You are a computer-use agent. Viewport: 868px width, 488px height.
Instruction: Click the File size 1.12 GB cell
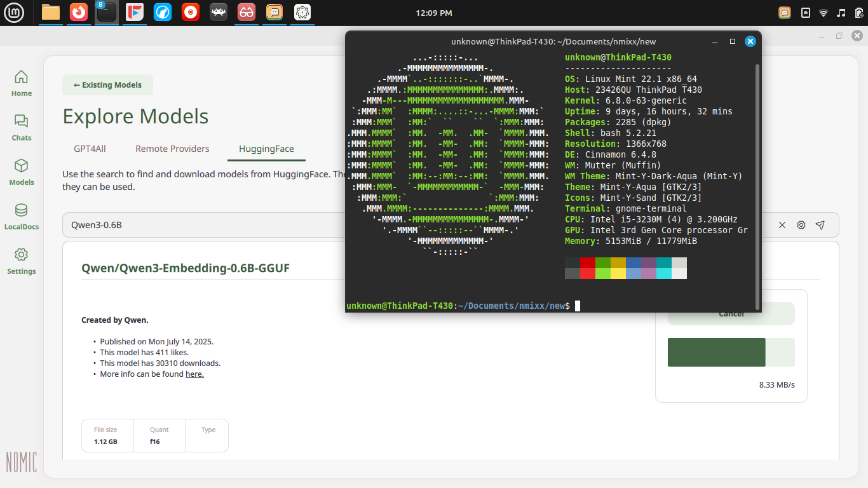pos(107,435)
